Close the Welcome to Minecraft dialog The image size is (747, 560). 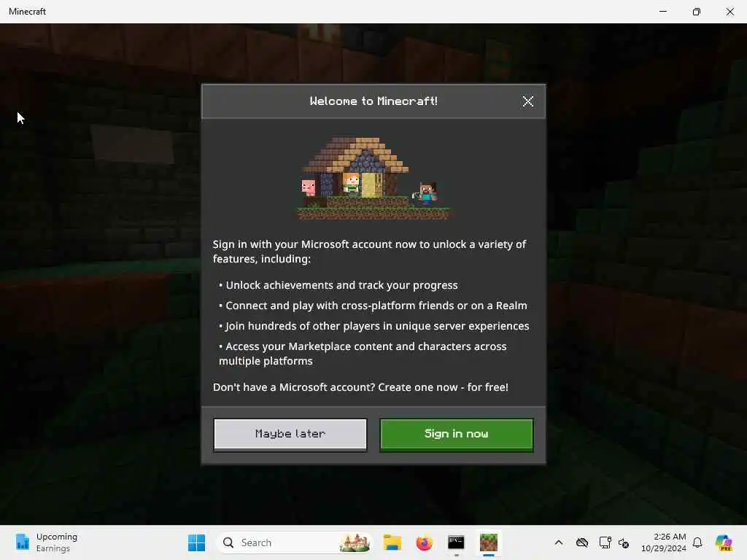528,101
